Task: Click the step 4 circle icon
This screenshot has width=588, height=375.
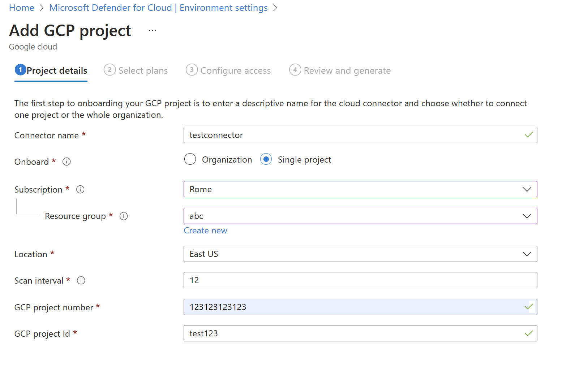Action: click(295, 70)
